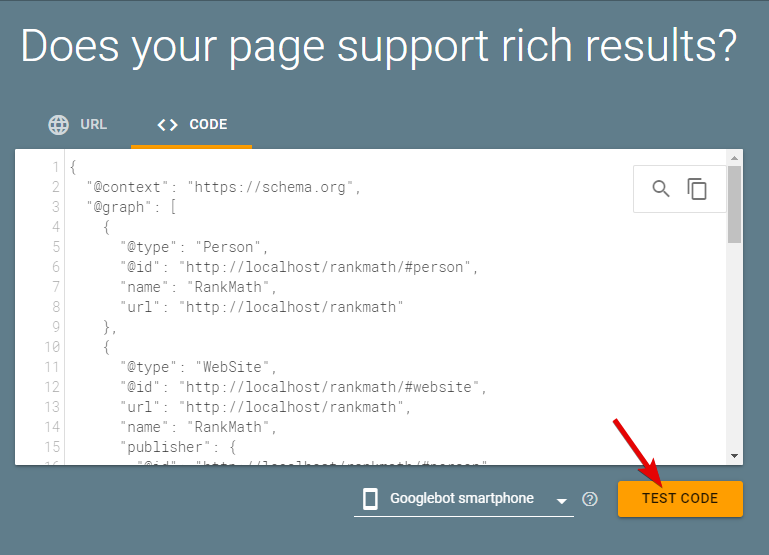
Task: Click the globe icon on the URL tab
Action: tap(58, 125)
